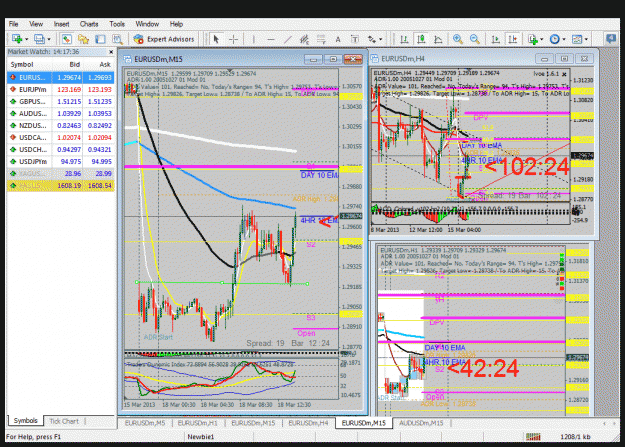Viewport: 625px width, 447px height.
Task: Toggle Auto Scroll chart option
Action: click(495, 39)
